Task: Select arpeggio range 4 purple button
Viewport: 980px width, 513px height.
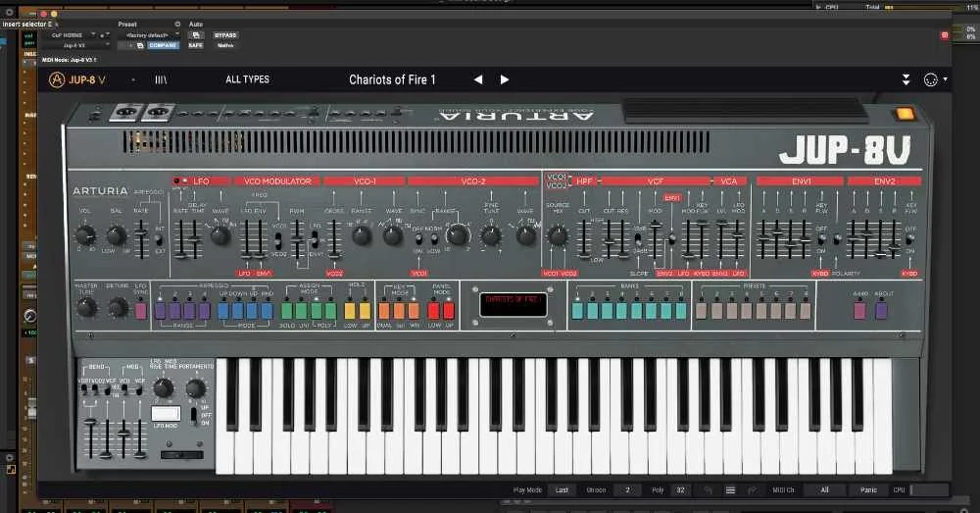Action: coord(205,310)
